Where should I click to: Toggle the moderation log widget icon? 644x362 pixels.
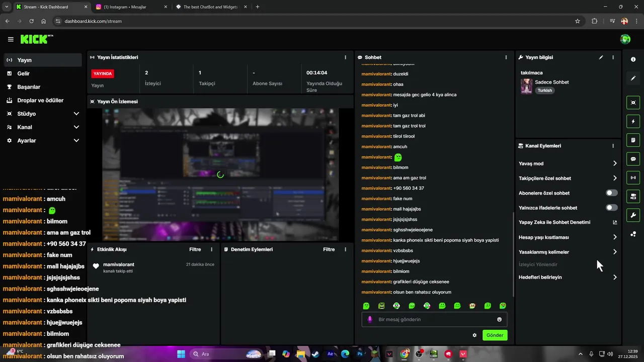633,140
